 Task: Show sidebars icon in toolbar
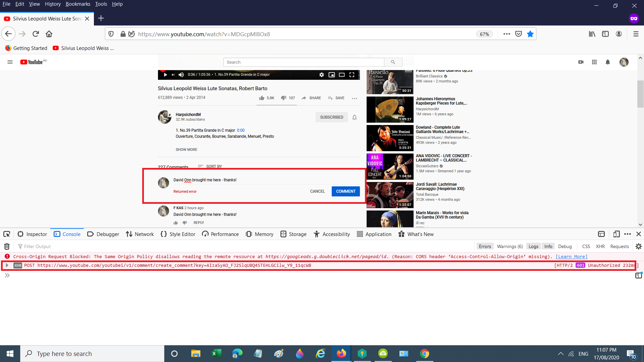click(605, 34)
